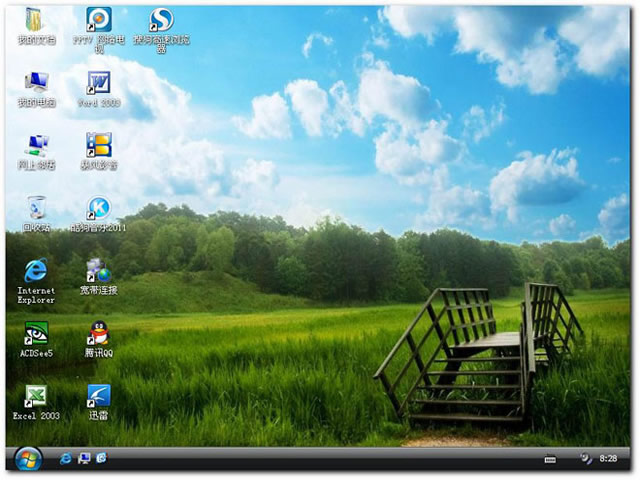640x480 pixels.
Task: Click Show Desktop quick launch icon
Action: click(84, 458)
